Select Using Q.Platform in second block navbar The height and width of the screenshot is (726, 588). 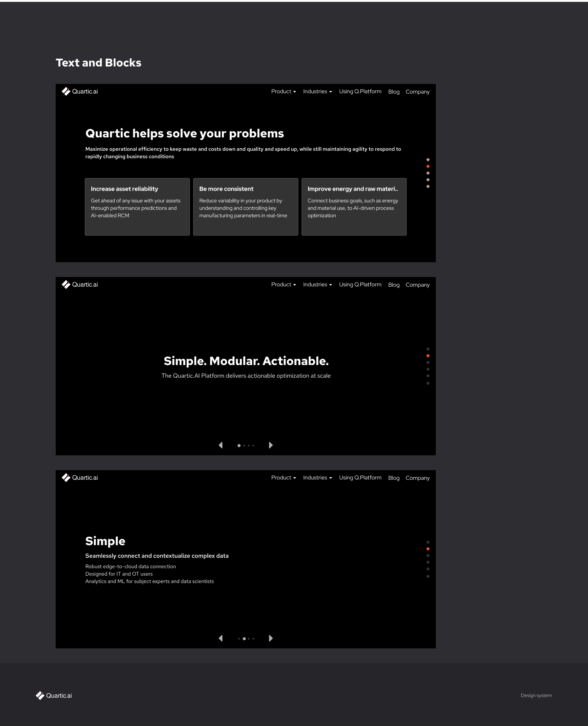360,284
